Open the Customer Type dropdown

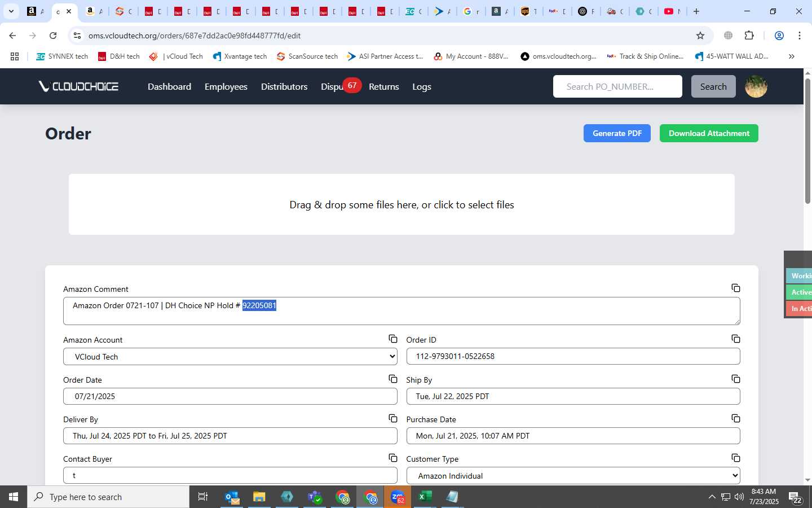coord(573,476)
